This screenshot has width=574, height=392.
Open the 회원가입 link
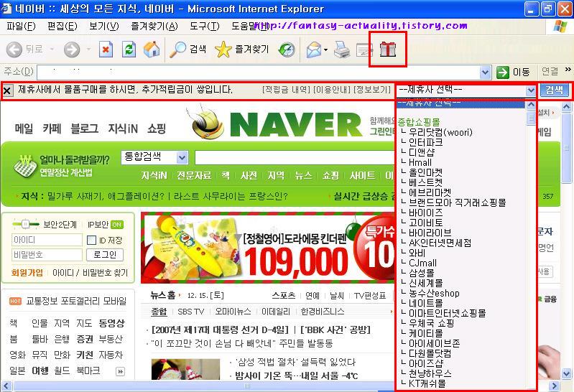pos(27,273)
